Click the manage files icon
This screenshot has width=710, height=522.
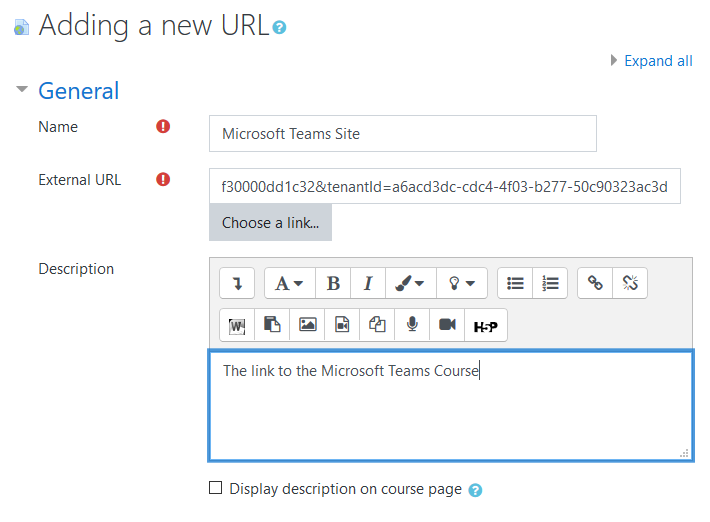(377, 325)
